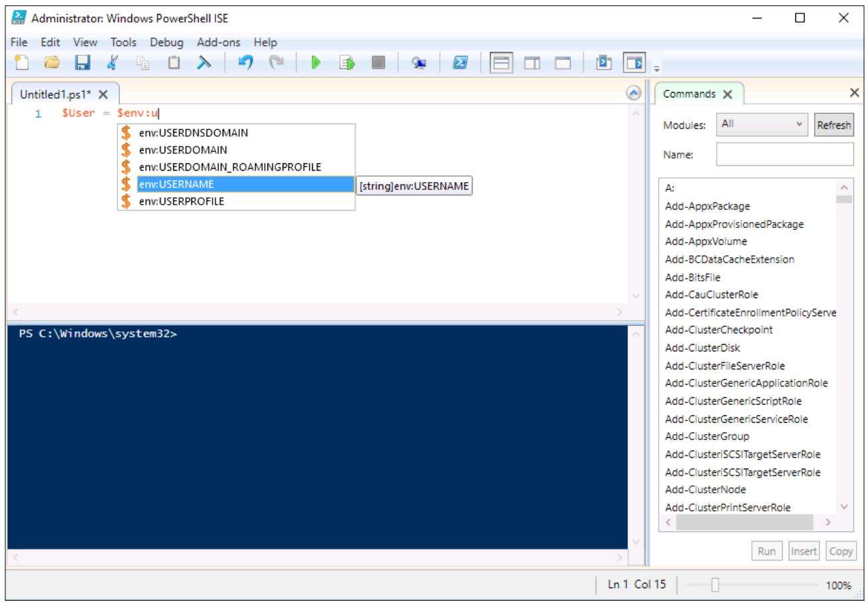The width and height of the screenshot is (868, 606).
Task: Close the Commands tab with its X
Action: 728,95
